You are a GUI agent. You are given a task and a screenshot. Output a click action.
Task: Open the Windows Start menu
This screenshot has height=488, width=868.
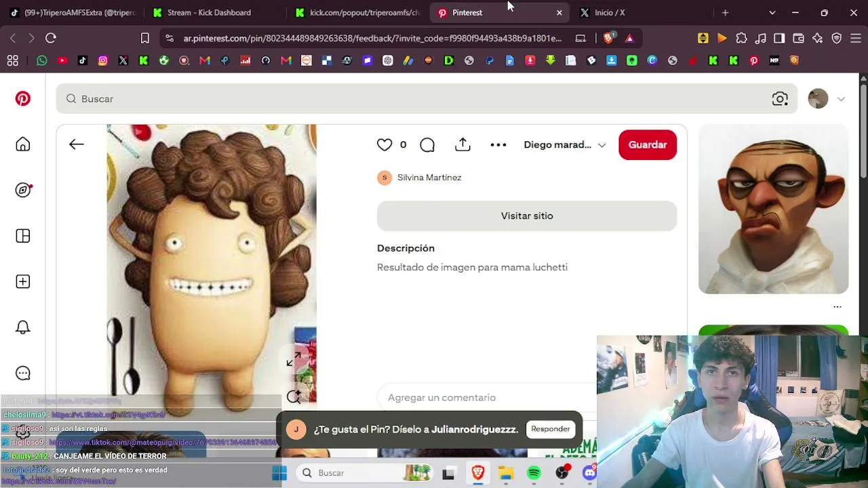pyautogui.click(x=279, y=473)
